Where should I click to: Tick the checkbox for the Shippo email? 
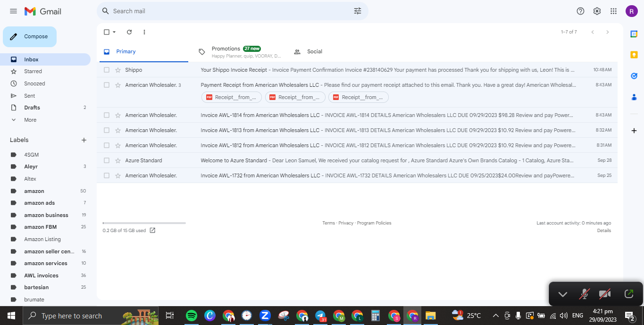107,70
